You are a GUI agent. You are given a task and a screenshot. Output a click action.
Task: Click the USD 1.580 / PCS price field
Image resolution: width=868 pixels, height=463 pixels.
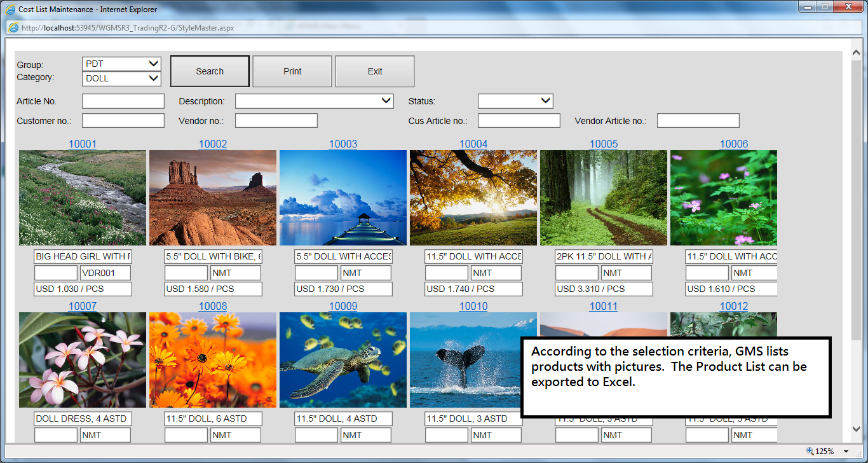(x=214, y=289)
